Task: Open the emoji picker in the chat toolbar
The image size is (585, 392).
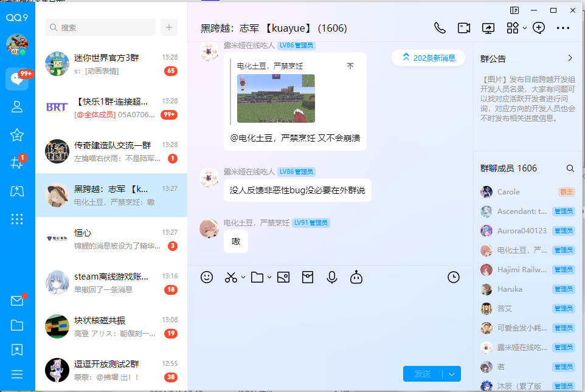Action: pos(207,277)
